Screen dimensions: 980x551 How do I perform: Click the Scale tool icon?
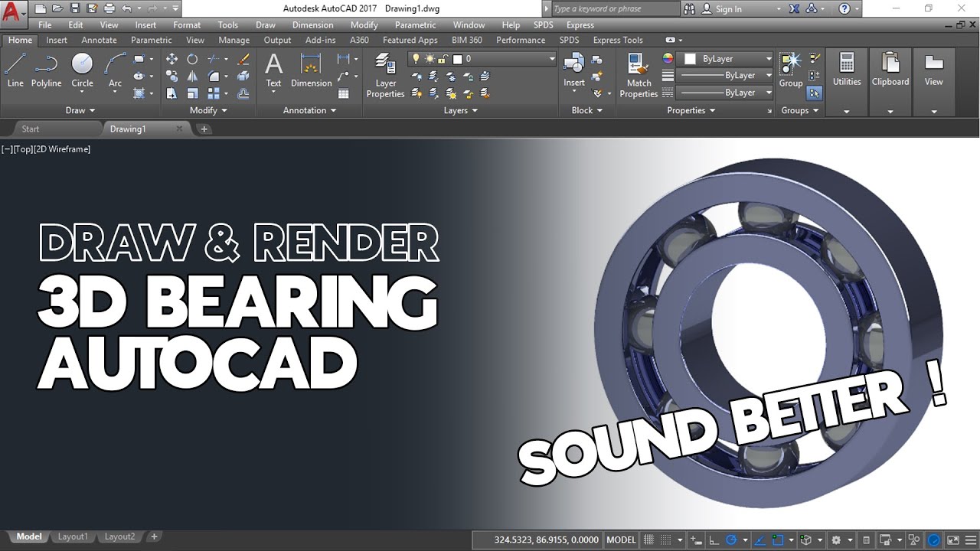coord(192,93)
